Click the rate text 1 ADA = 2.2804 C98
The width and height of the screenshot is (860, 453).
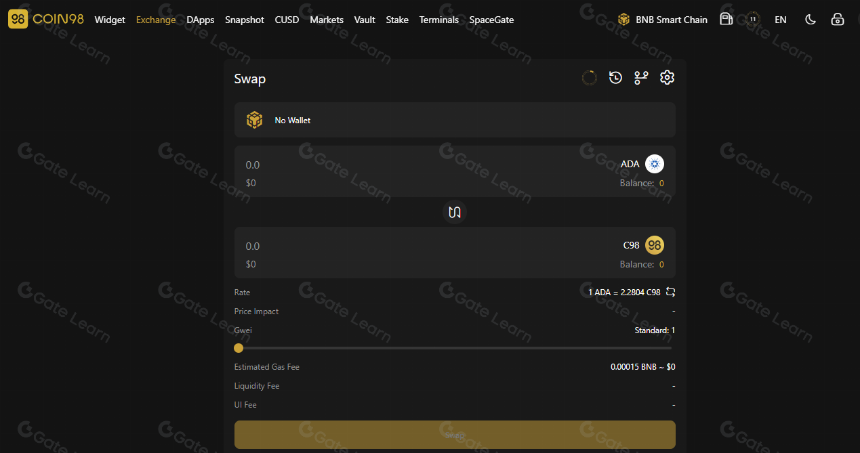pos(624,292)
